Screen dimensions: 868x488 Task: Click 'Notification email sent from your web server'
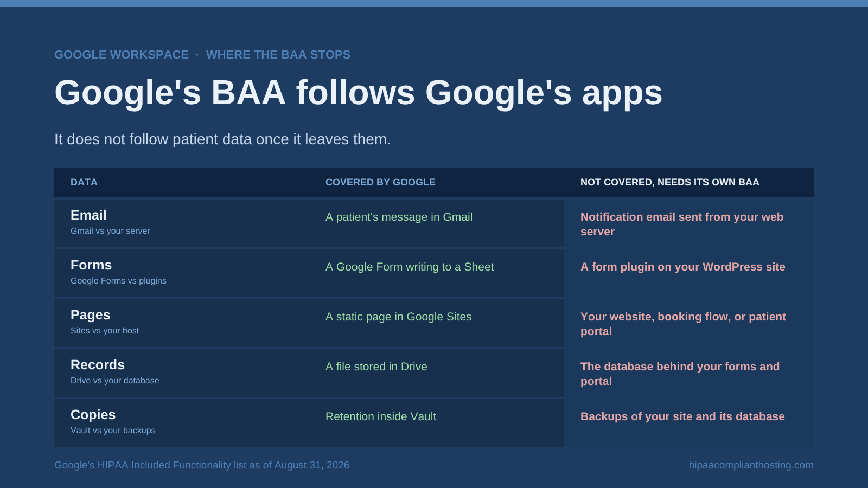pos(682,224)
